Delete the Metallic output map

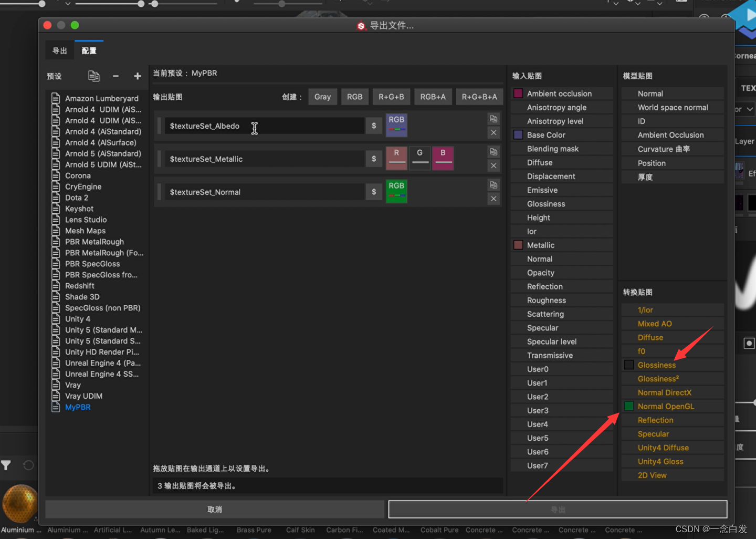(493, 165)
